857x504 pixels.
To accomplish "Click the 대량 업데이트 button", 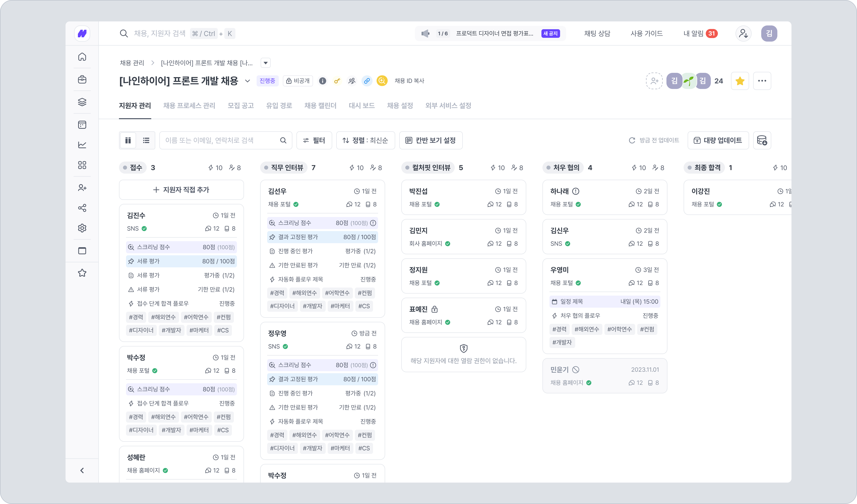I will [718, 140].
